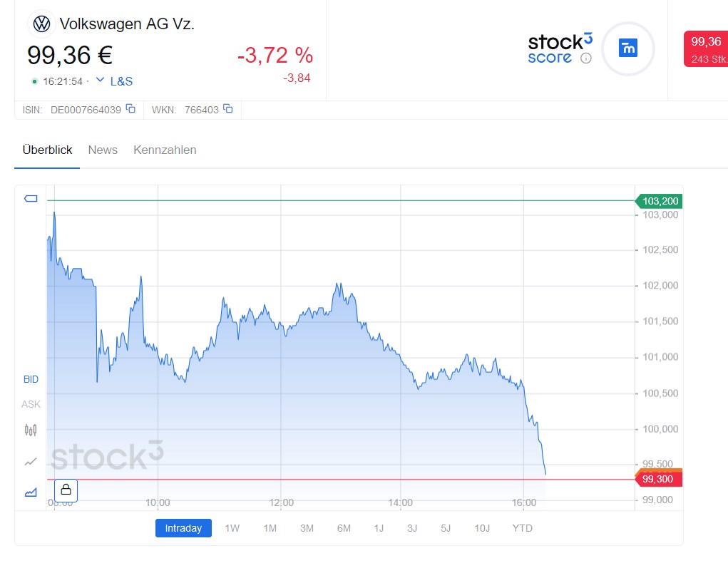Switch chart to line type
728x568 pixels.
click(31, 462)
